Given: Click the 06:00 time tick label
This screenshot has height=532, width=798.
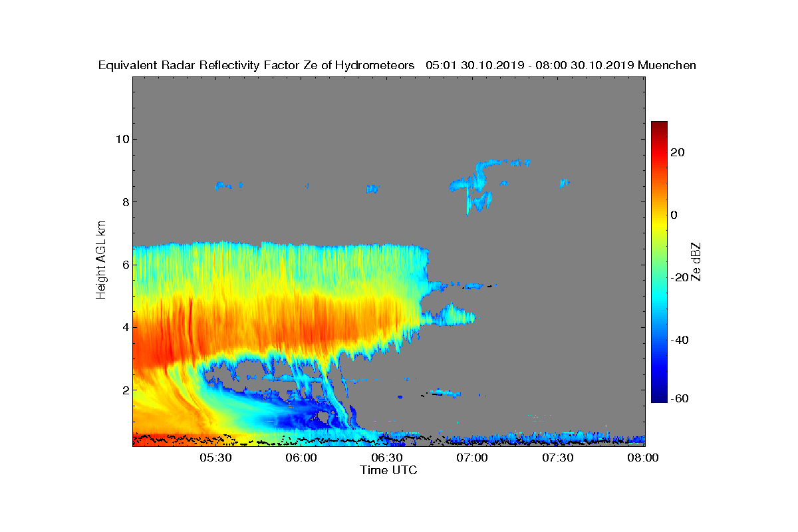Looking at the screenshot, I should click(301, 459).
